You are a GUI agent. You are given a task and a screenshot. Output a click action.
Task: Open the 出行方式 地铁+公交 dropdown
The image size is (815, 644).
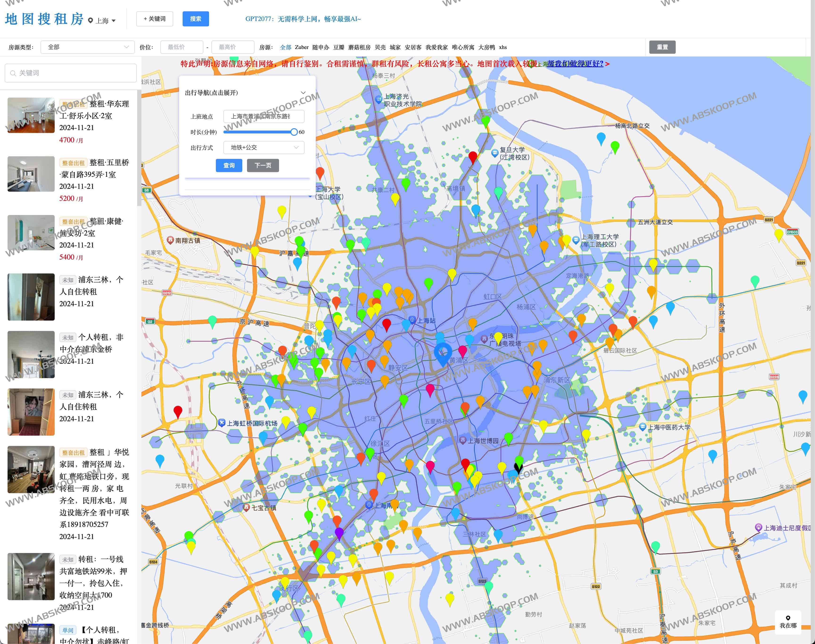click(x=263, y=147)
